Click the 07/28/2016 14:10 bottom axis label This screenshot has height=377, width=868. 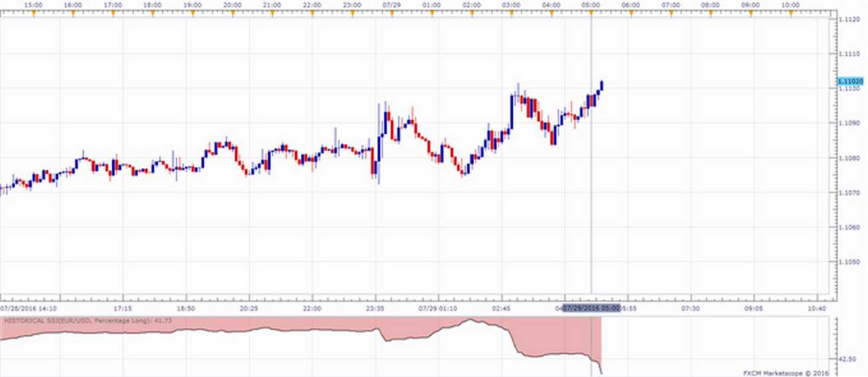(29, 308)
